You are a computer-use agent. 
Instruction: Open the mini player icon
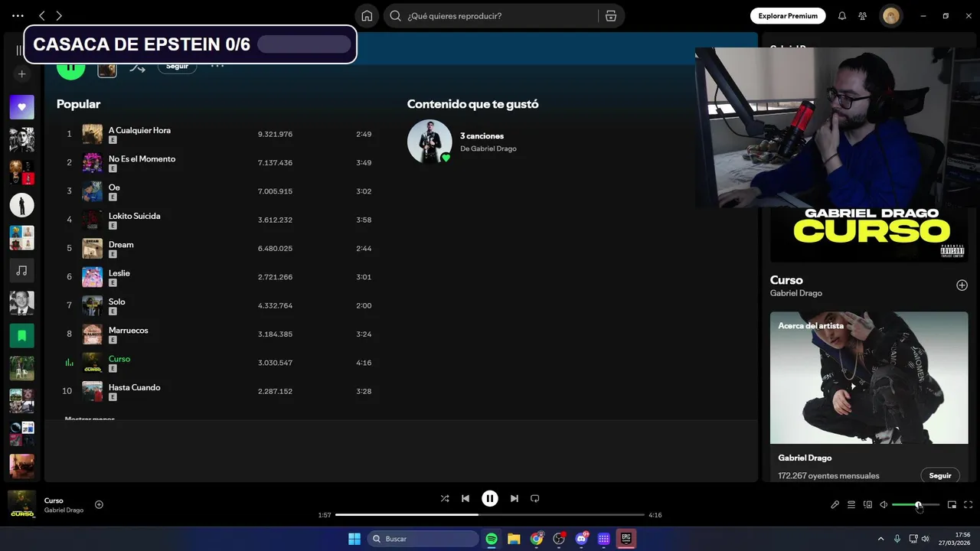click(x=952, y=504)
